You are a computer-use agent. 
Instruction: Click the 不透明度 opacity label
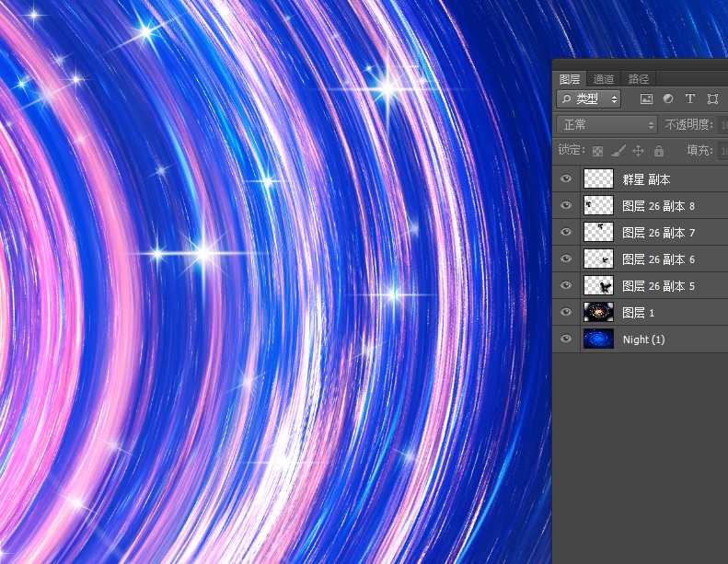pyautogui.click(x=689, y=124)
